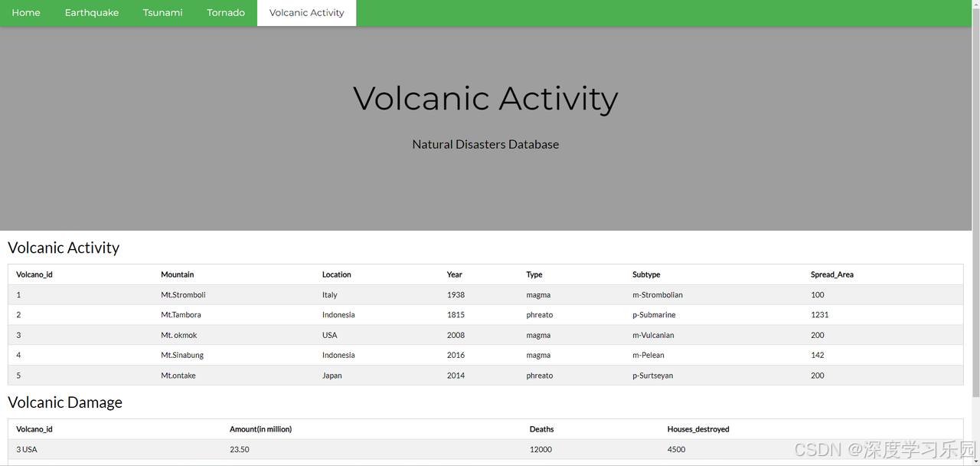Image resolution: width=980 pixels, height=466 pixels.
Task: Click Indonesia in the Mt.Sinabung row
Action: tap(338, 356)
